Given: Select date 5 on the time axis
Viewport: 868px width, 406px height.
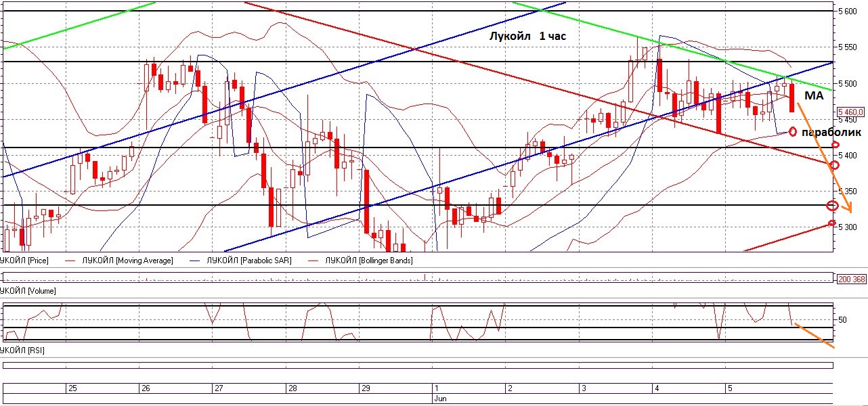Looking at the screenshot, I should click(729, 389).
